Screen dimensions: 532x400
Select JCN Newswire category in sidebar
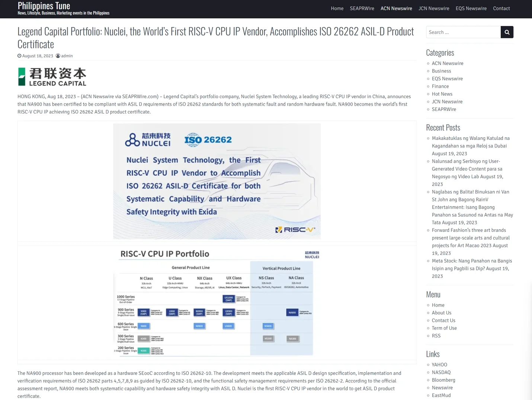[447, 102]
